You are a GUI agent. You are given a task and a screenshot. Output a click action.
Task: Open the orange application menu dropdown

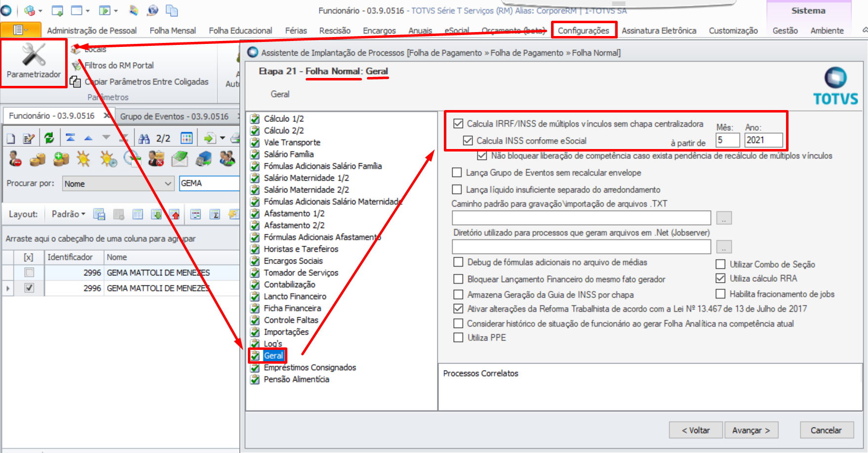pos(20,30)
